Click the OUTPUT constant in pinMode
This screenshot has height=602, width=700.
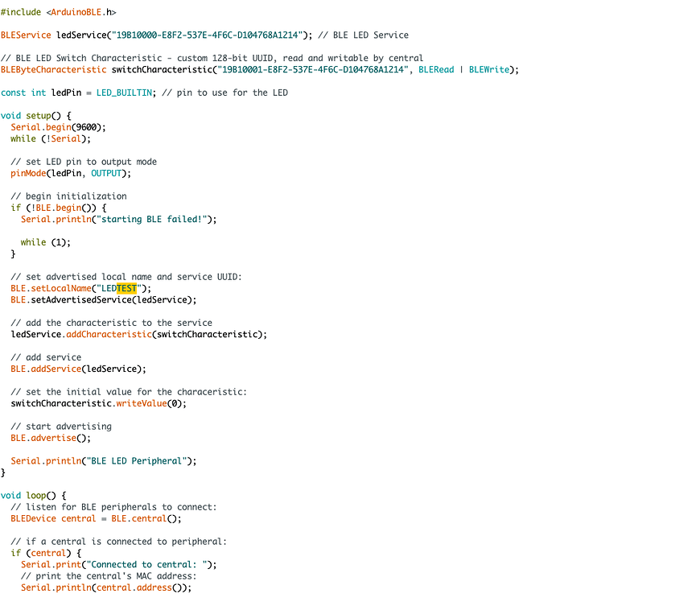[x=108, y=173]
